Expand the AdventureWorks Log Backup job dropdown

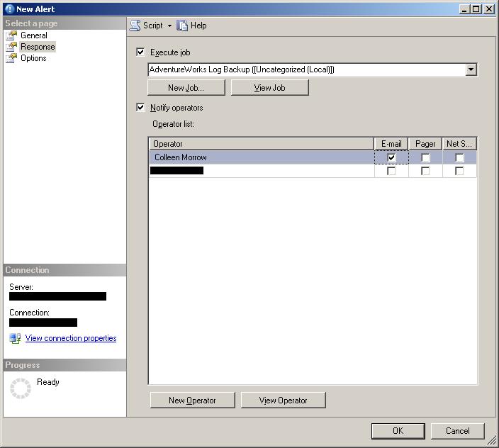[x=471, y=69]
